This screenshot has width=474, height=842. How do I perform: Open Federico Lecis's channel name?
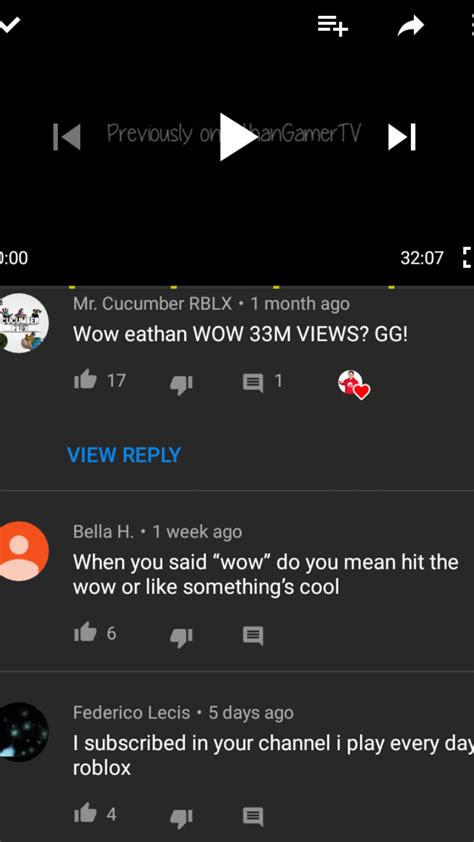[132, 713]
